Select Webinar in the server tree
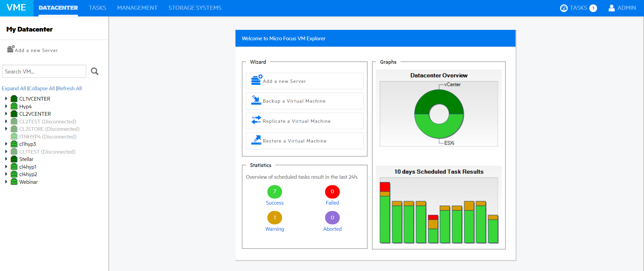Image resolution: width=644 pixels, height=271 pixels. click(x=29, y=182)
